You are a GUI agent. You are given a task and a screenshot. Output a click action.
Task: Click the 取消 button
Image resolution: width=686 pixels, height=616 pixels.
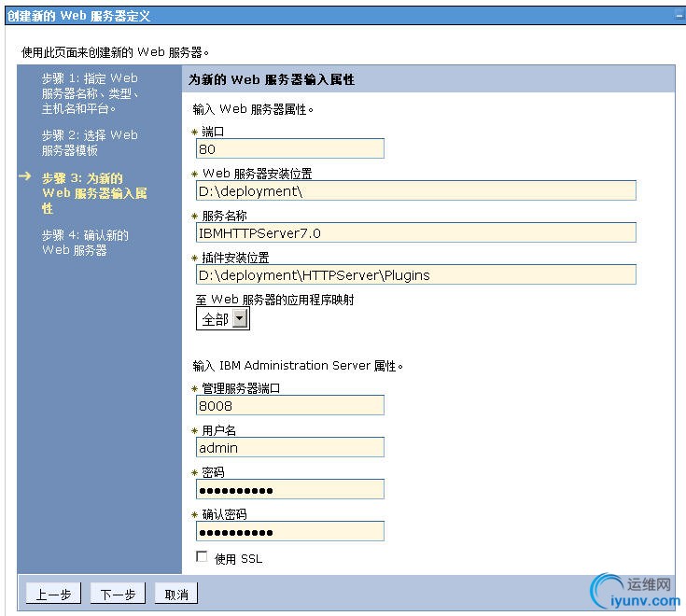[x=176, y=594]
